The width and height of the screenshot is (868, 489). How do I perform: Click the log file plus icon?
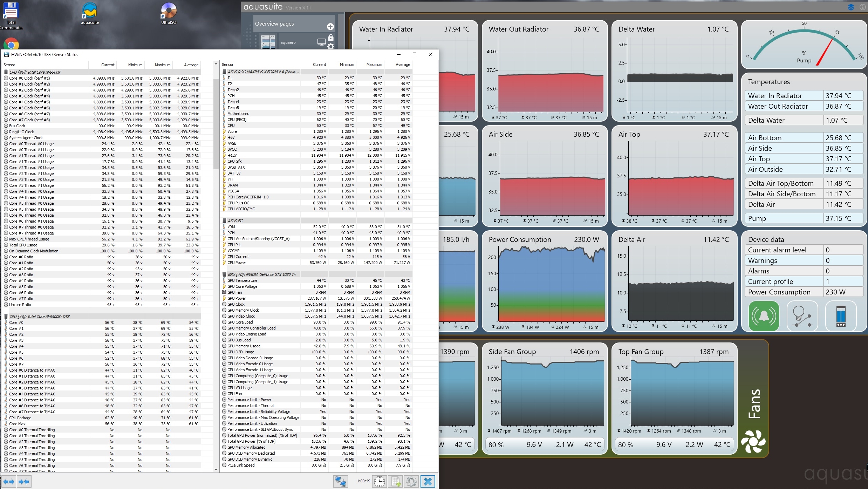tap(396, 481)
